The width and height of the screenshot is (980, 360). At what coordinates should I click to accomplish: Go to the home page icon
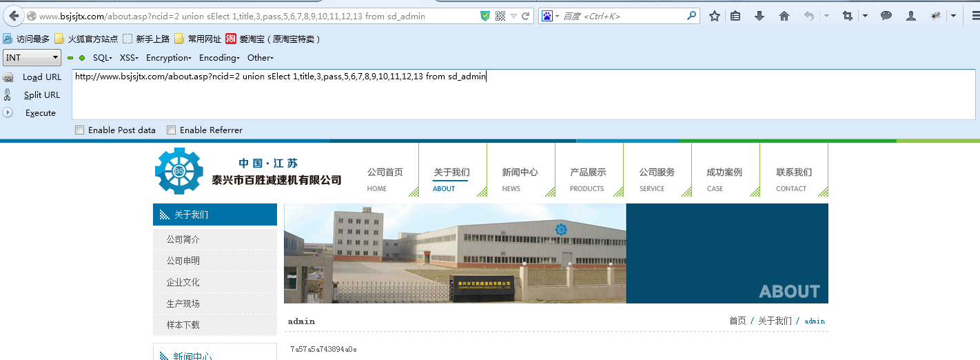pos(784,16)
